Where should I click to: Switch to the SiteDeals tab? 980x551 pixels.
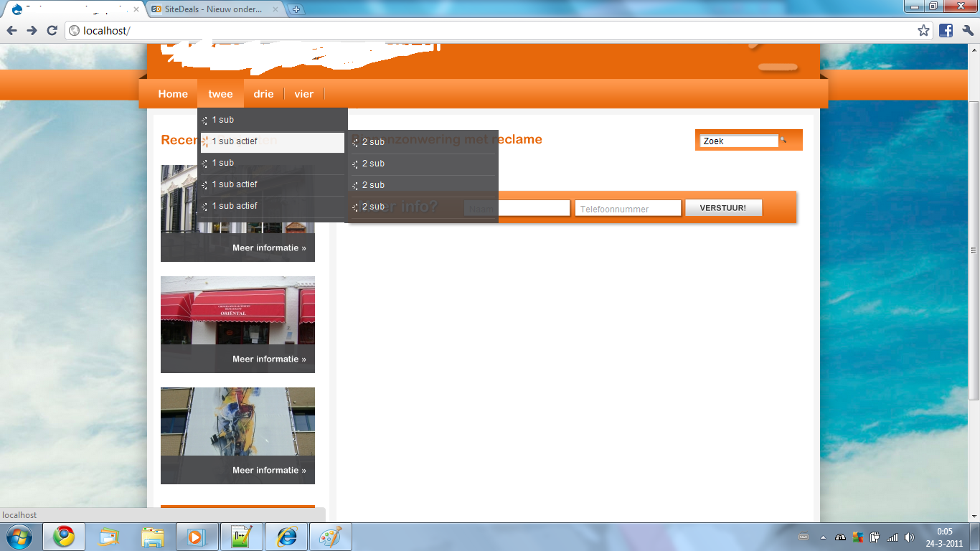point(214,9)
